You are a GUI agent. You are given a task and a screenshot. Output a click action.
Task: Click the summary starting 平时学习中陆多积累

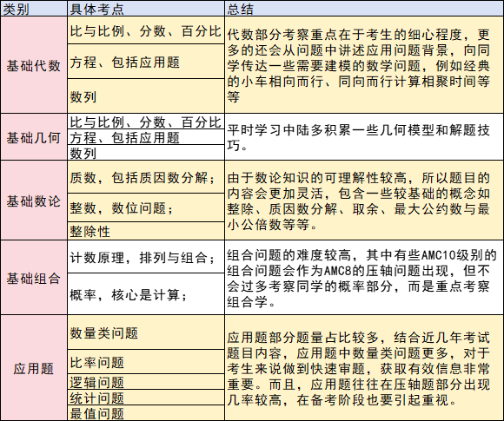click(x=364, y=137)
